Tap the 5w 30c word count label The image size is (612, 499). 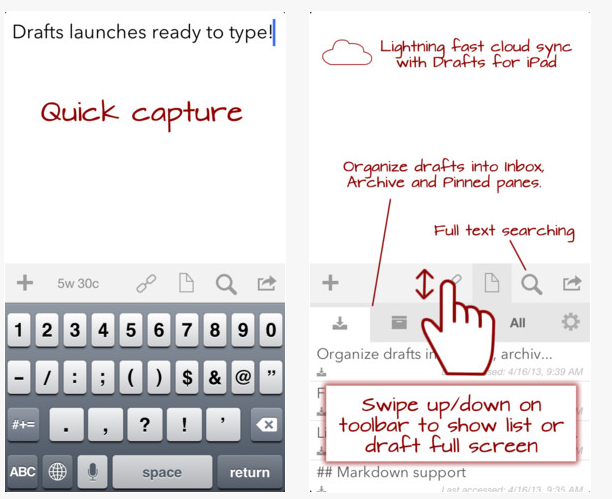(78, 283)
